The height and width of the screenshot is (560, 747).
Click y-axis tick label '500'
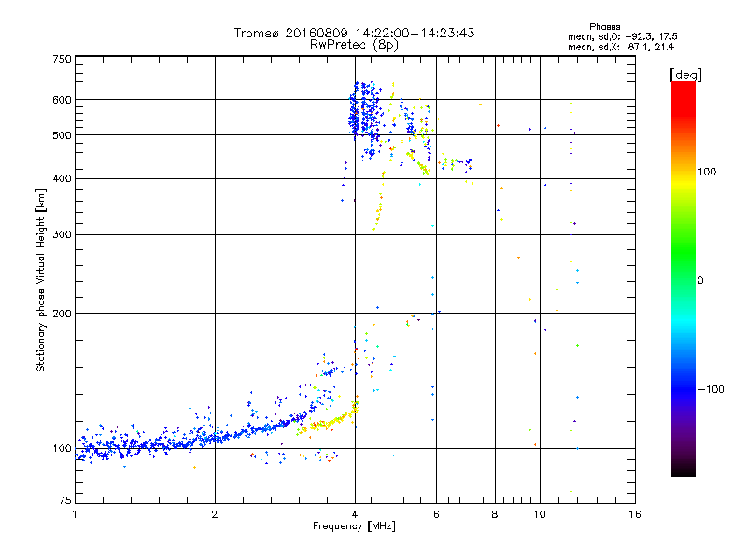[x=62, y=135]
